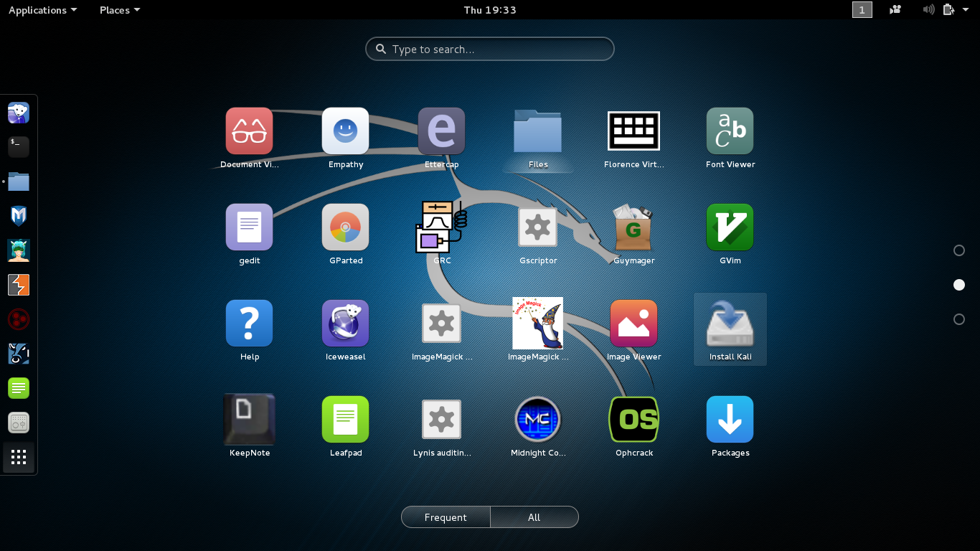The image size is (980, 551).
Task: Launch GRC application
Action: click(441, 227)
